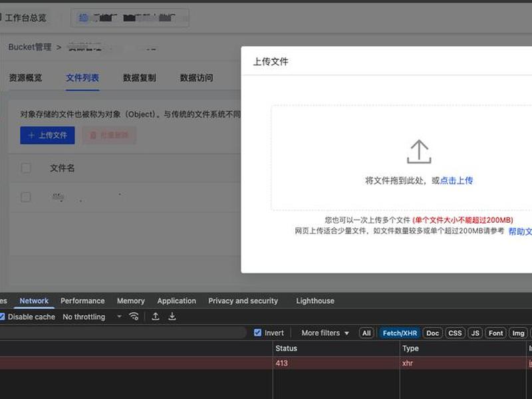Filter requests by Doc type

[433, 333]
